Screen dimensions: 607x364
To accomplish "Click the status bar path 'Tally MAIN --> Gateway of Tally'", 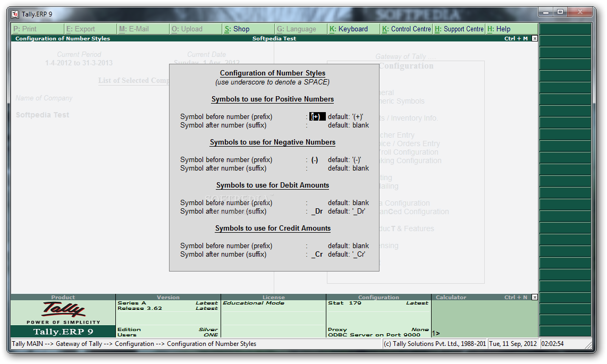I will (x=57, y=343).
